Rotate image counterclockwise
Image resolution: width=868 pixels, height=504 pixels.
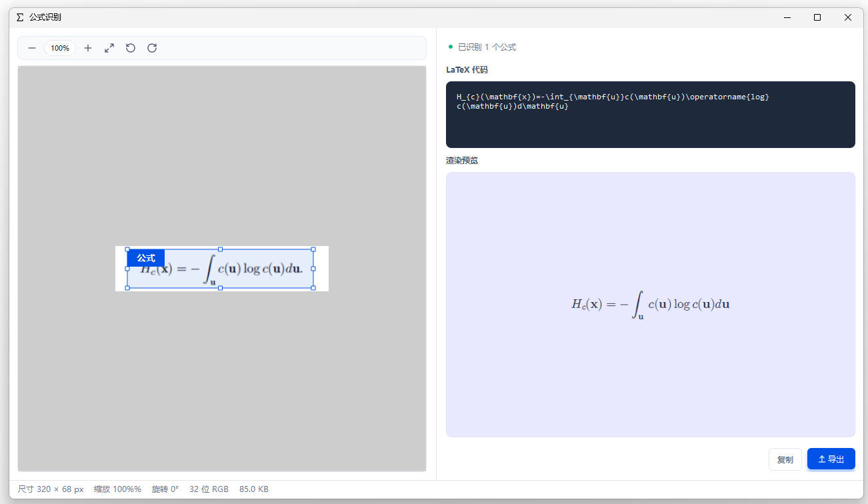click(131, 48)
